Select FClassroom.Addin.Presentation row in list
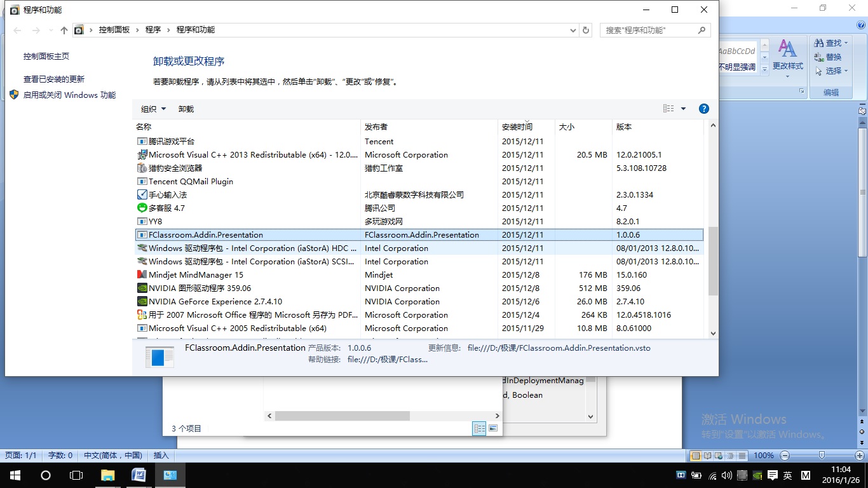 click(419, 235)
